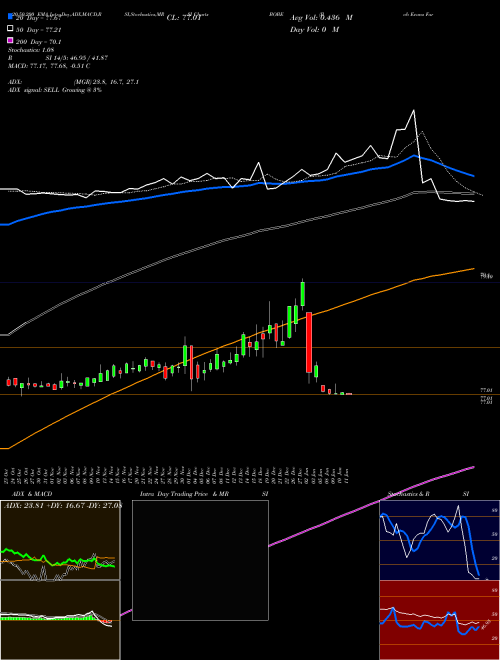The height and width of the screenshot is (660, 500).
Task: Click the 'Day Vol: 0 M' text
Action: click(x=314, y=29)
